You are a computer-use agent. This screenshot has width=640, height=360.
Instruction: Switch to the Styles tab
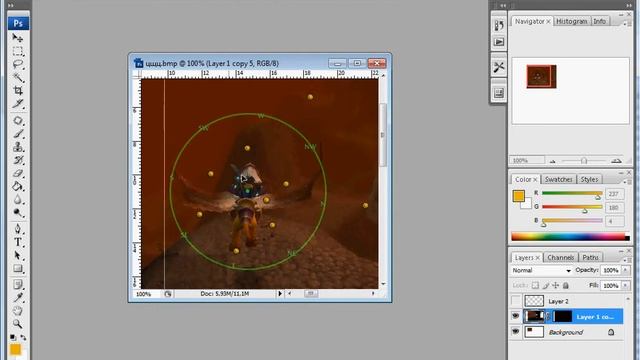click(589, 179)
